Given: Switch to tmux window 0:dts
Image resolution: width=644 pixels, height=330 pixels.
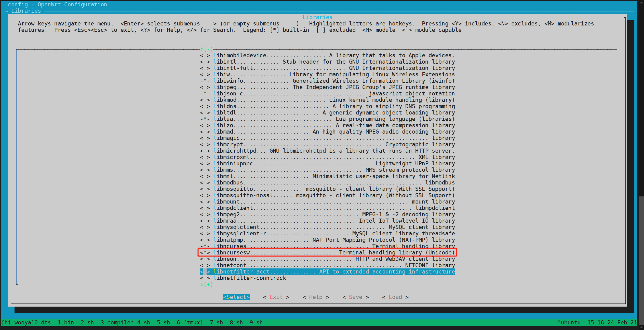Looking at the screenshot, I should click(43, 322).
